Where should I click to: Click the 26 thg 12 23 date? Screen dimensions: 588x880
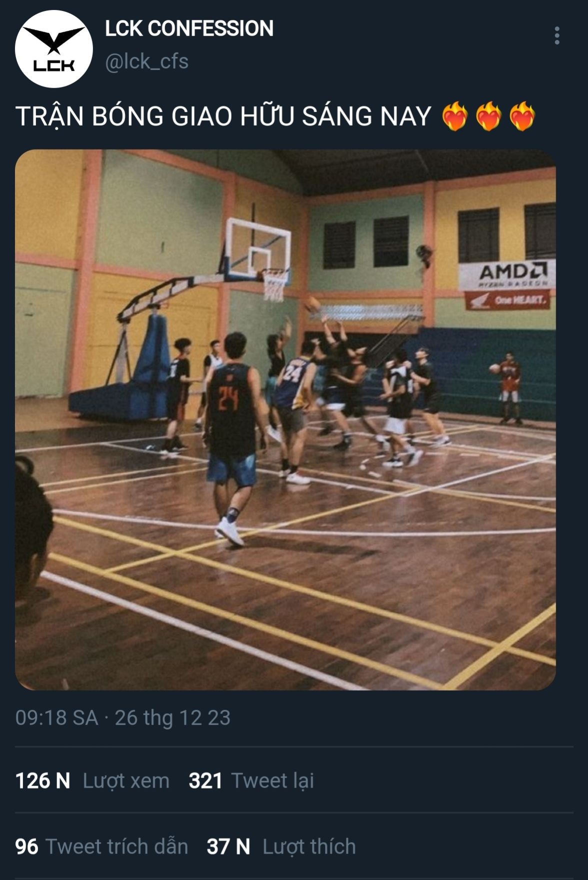click(x=172, y=717)
